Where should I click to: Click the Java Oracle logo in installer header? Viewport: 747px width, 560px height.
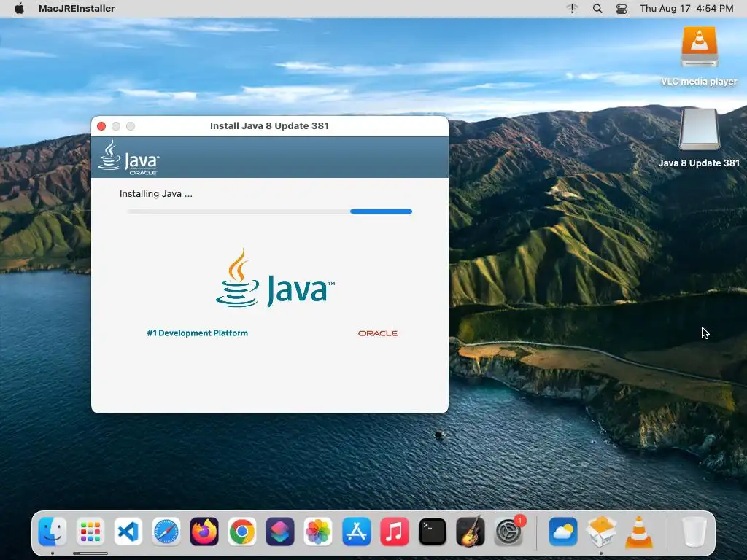point(129,157)
